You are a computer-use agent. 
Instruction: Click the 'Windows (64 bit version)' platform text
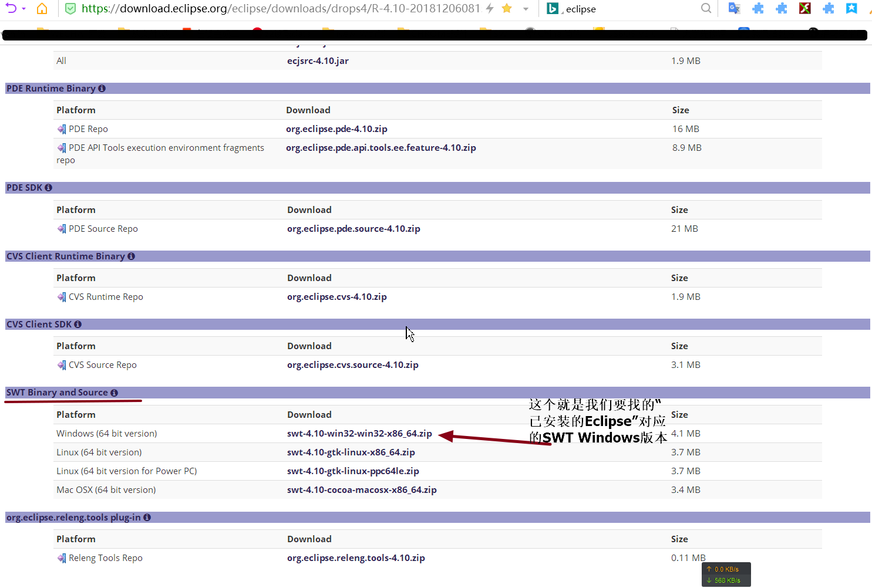[x=107, y=433]
